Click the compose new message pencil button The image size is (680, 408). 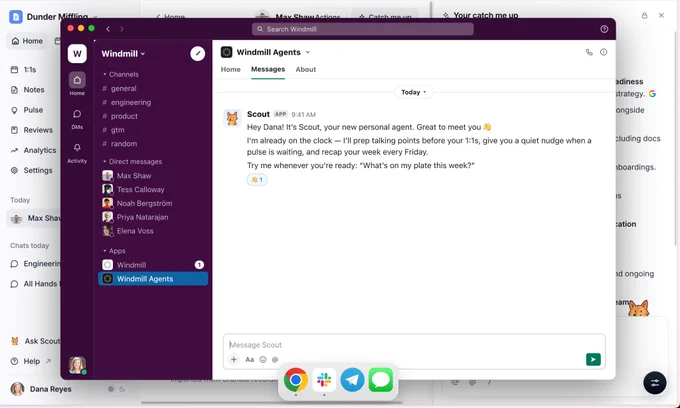click(197, 53)
